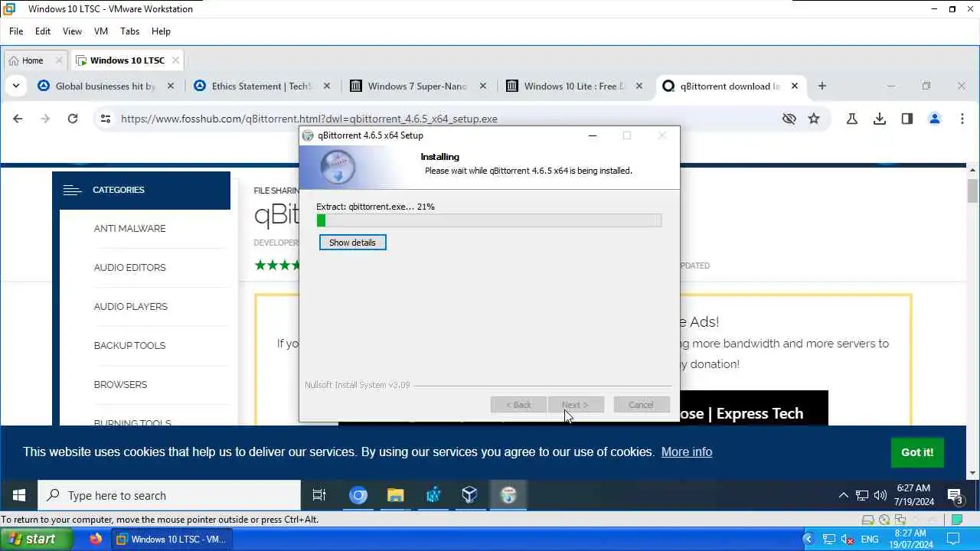Open VMware Help menu
Image resolution: width=980 pixels, height=551 pixels.
[161, 31]
